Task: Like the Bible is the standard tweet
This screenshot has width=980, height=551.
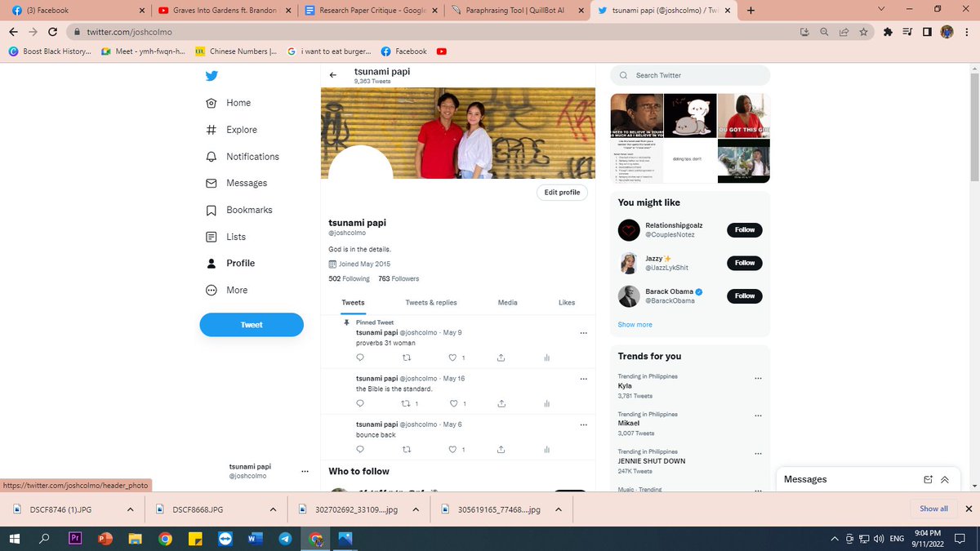Action: click(453, 403)
